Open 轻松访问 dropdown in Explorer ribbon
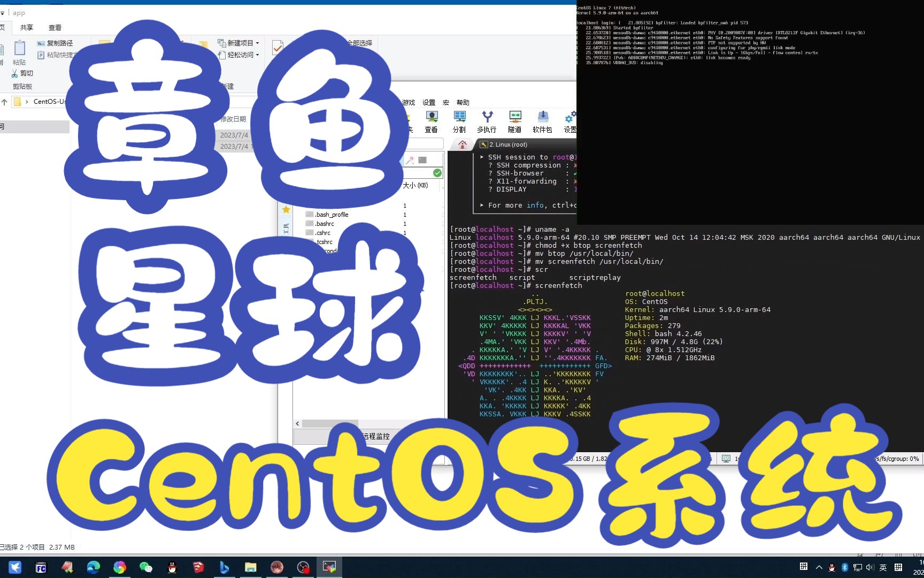The height and width of the screenshot is (578, 924). coord(238,55)
